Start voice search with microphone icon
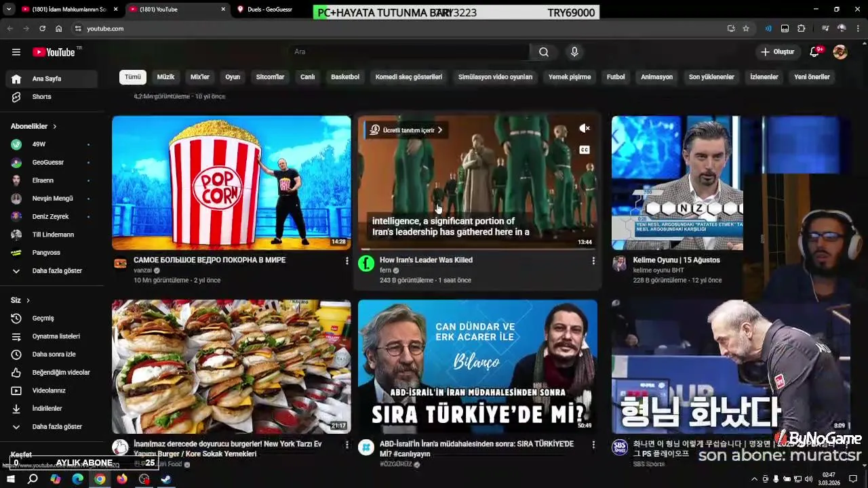This screenshot has height=488, width=868. [574, 52]
